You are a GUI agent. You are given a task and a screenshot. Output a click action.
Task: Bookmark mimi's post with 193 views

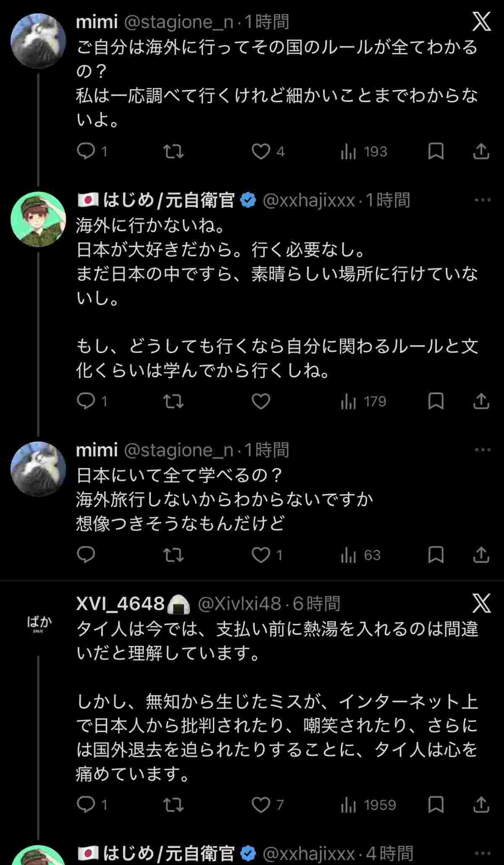tap(436, 151)
